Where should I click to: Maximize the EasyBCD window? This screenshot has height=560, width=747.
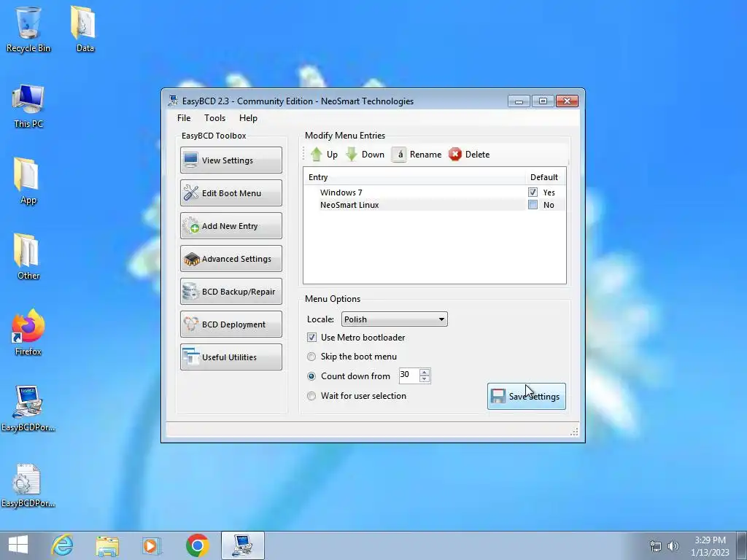(543, 101)
